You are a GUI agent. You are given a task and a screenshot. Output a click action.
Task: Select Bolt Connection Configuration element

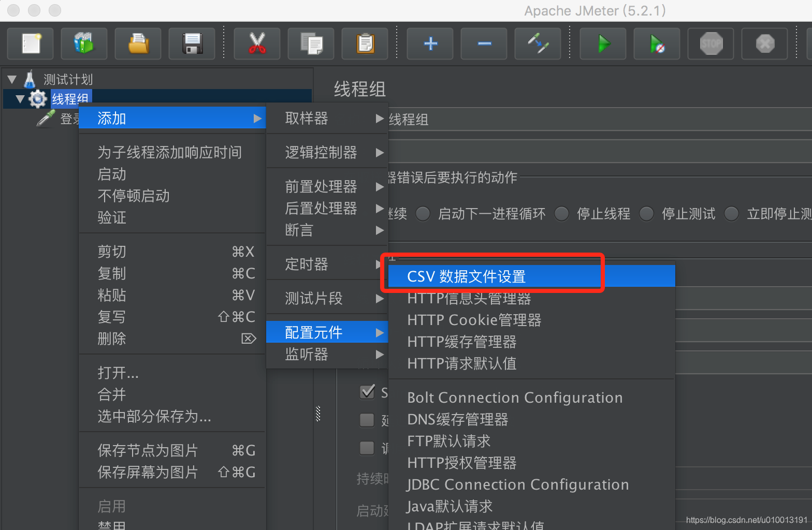click(x=532, y=397)
